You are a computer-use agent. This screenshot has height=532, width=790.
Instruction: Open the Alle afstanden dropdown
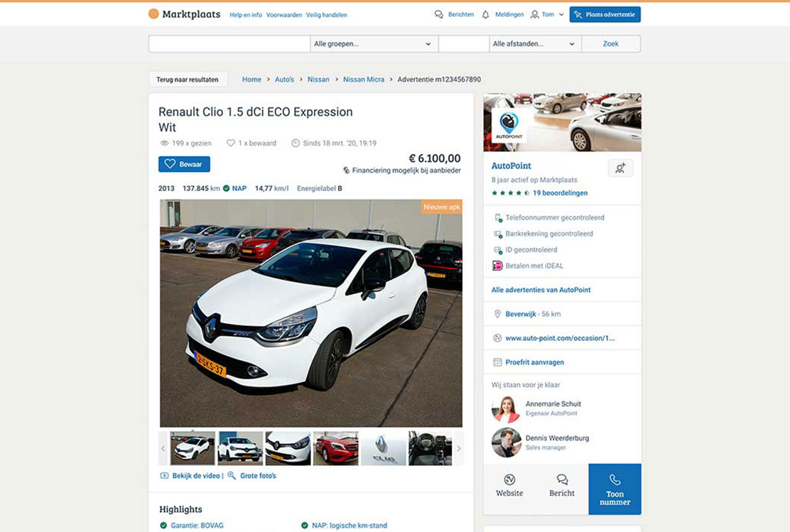click(535, 44)
